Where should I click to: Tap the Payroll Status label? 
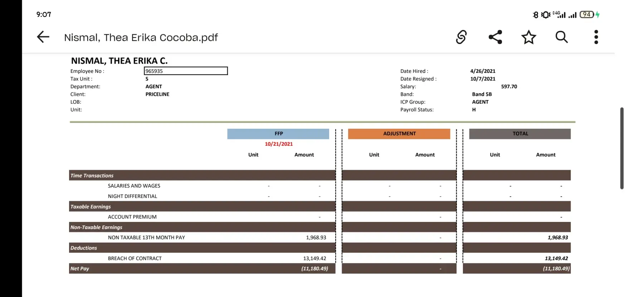point(417,110)
